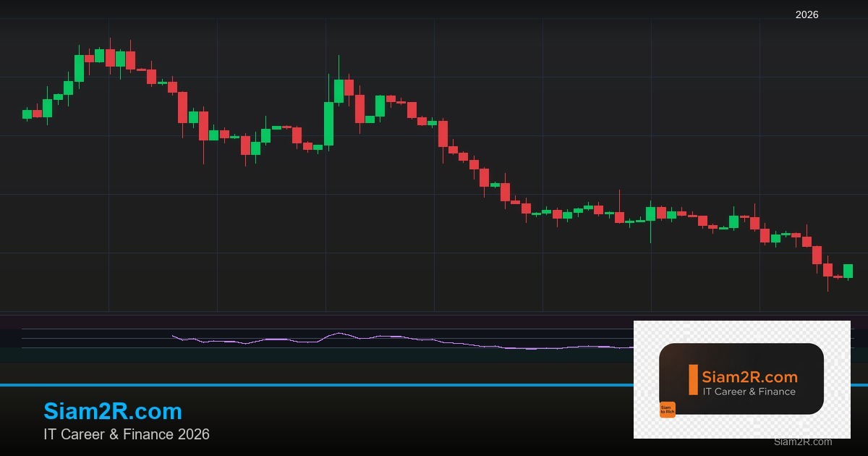The height and width of the screenshot is (456, 868).
Task: Click the 2026 label at top right
Action: click(807, 14)
